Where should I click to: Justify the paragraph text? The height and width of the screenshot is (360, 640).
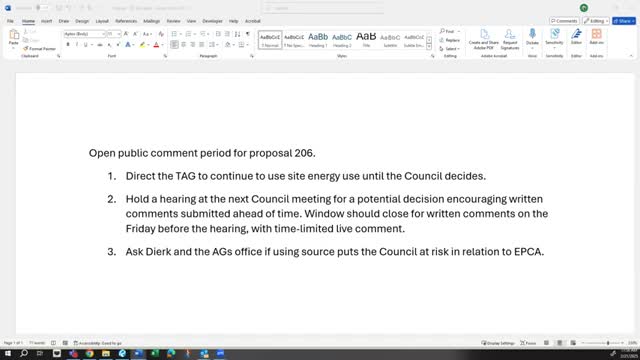coord(202,45)
